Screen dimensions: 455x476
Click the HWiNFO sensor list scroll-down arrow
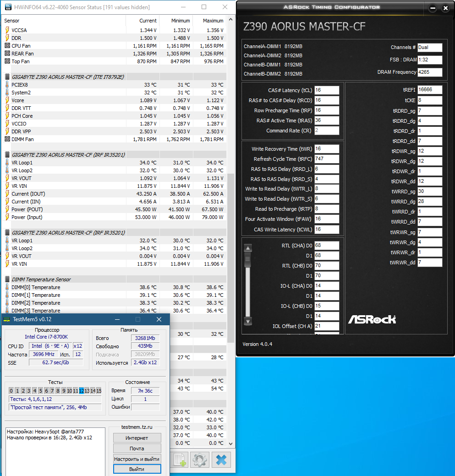pyautogui.click(x=230, y=443)
